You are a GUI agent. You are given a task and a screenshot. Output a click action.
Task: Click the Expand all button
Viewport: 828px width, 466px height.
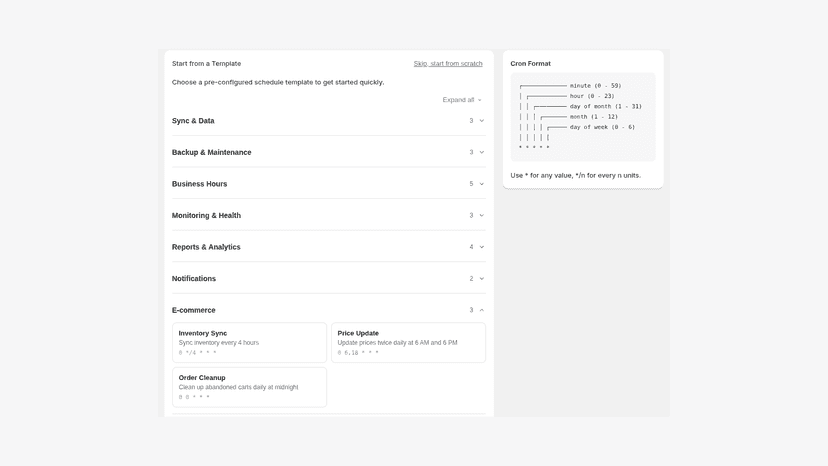462,100
